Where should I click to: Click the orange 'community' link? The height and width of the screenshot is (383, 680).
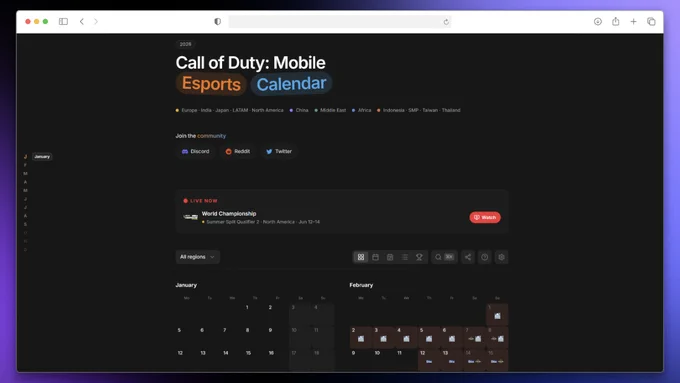(211, 136)
